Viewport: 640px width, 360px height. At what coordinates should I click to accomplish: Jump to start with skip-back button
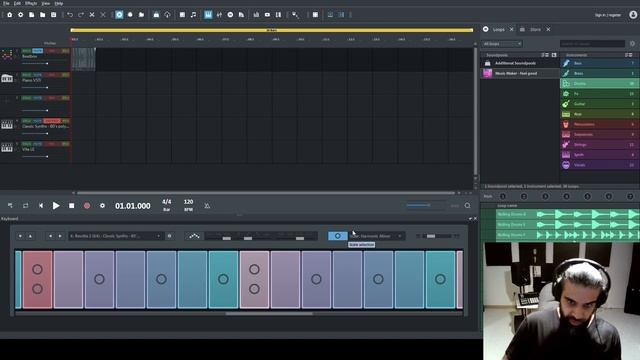[x=41, y=206]
